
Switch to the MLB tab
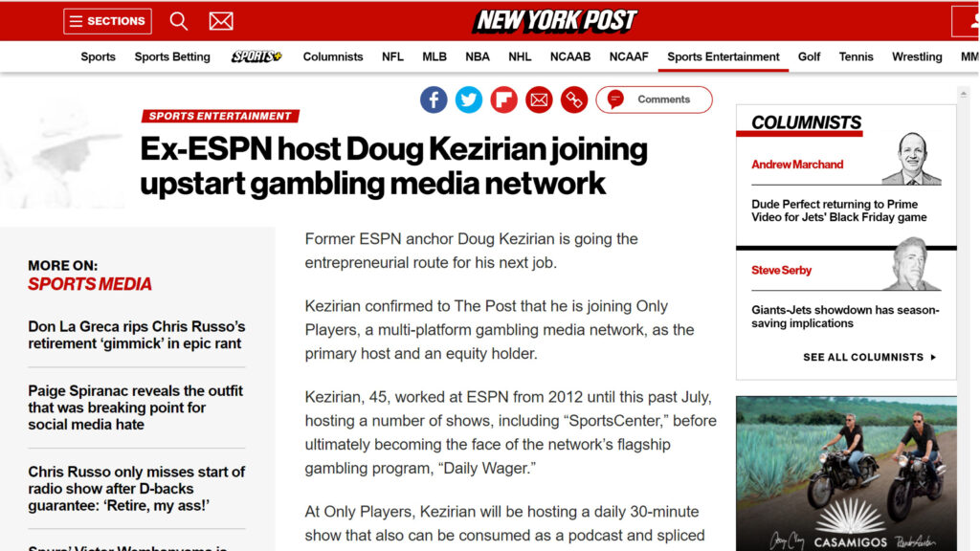click(x=434, y=56)
